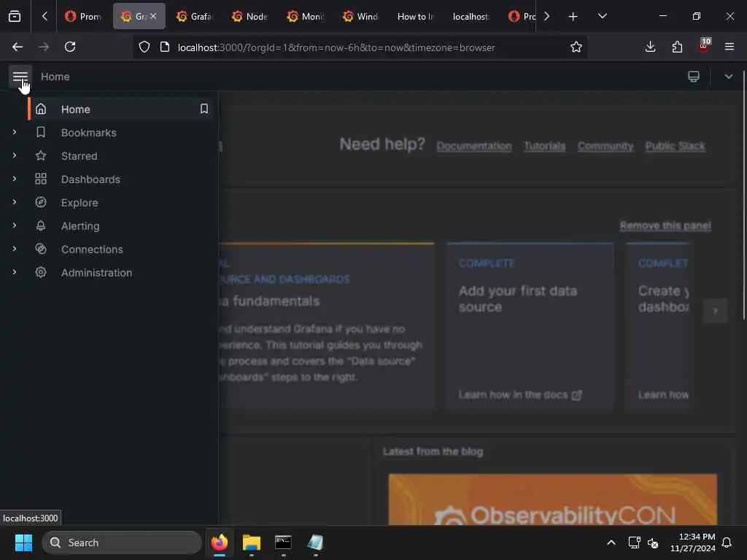Expand the Administration section chevron
747x560 pixels.
[x=15, y=272]
